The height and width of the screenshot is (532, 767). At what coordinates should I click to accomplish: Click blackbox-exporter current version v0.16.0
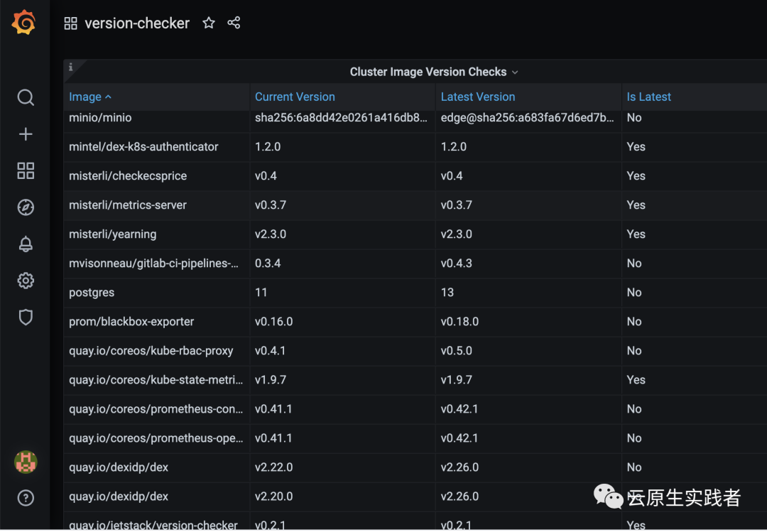(x=274, y=322)
